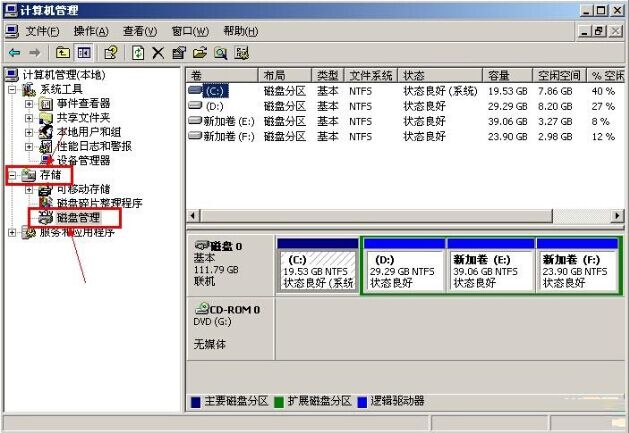Open the 窗口(W) menu

pyautogui.click(x=190, y=31)
